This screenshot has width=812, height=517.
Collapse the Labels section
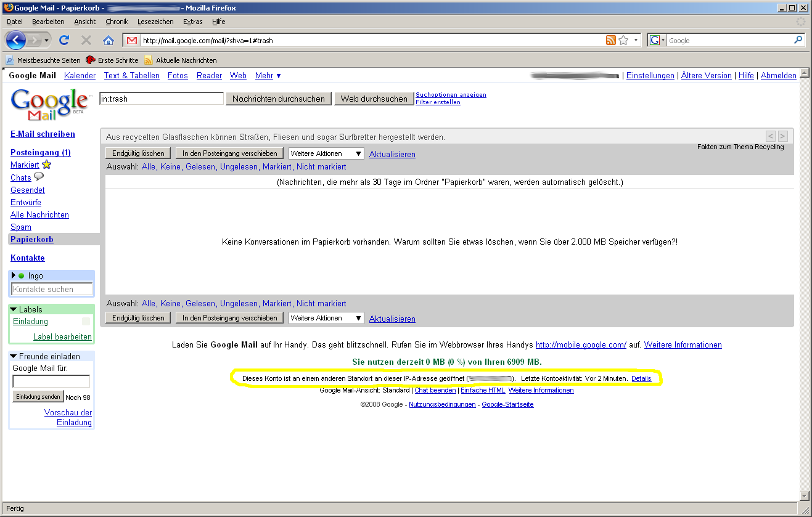point(14,309)
